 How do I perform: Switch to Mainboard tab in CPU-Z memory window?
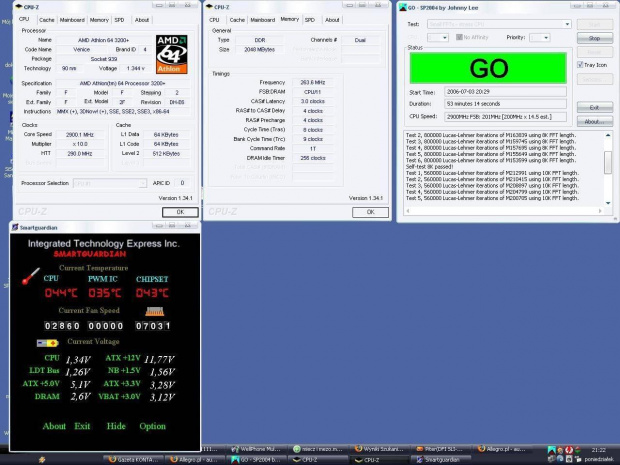click(263, 20)
